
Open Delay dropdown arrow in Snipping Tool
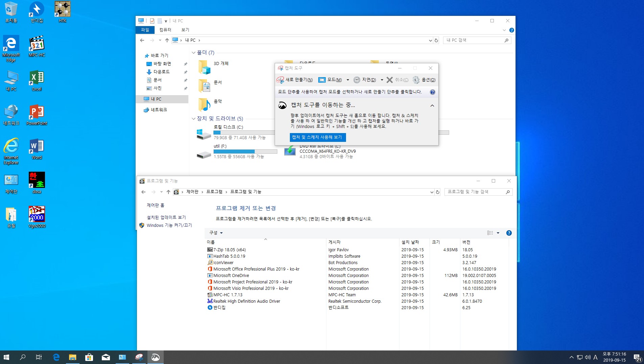[382, 80]
